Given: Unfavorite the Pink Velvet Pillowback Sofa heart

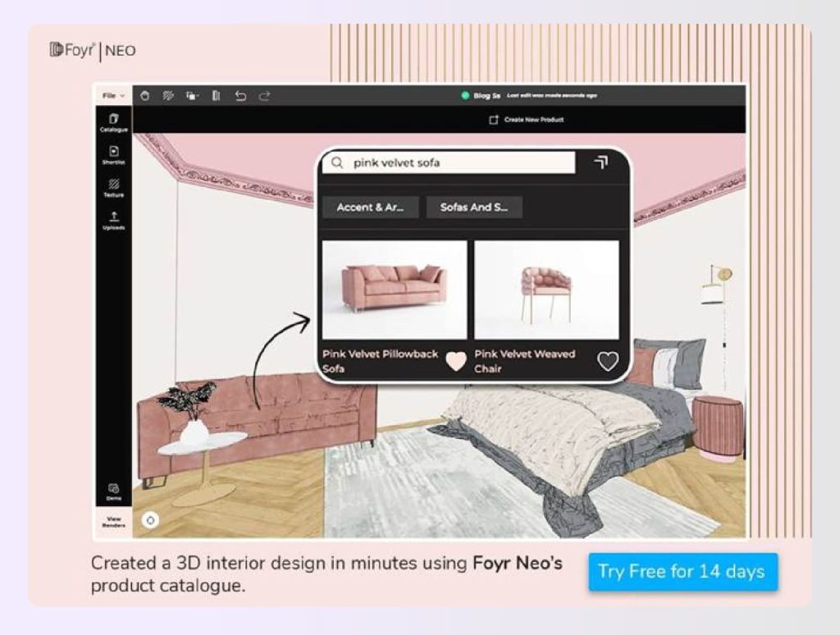Looking at the screenshot, I should click(x=456, y=362).
